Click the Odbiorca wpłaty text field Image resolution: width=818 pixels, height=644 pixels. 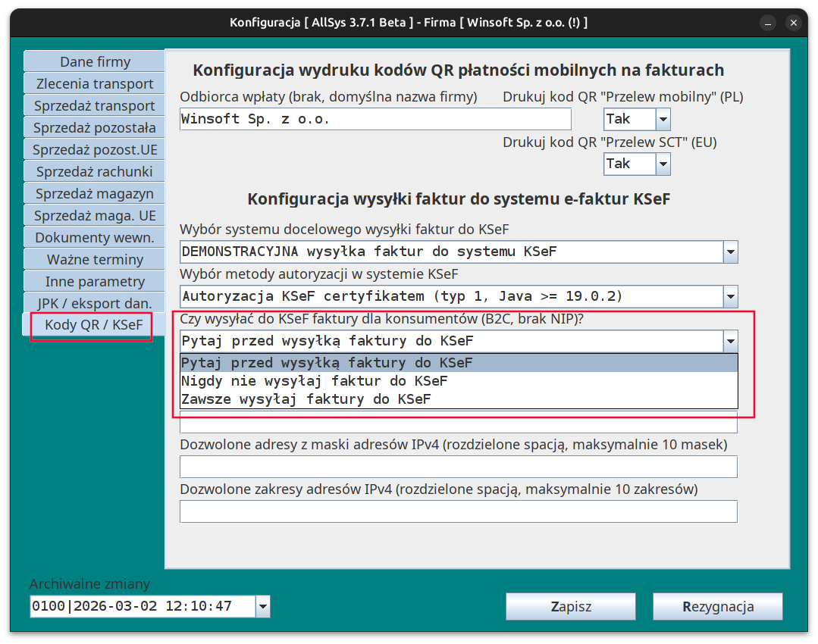click(x=375, y=119)
